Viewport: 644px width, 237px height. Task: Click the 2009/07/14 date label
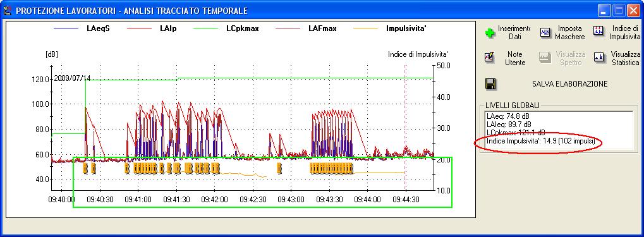pyautogui.click(x=72, y=78)
